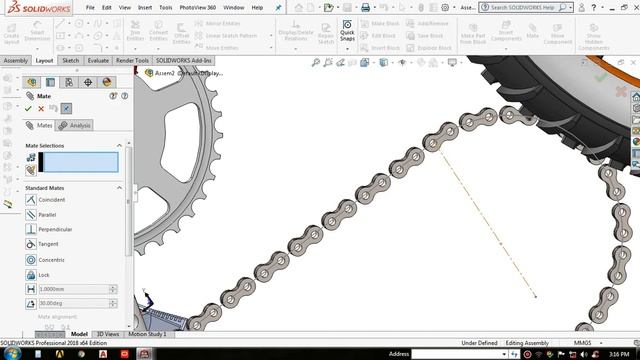
Task: Click the taskbar volume speaker icon
Action: pyautogui.click(x=584, y=354)
